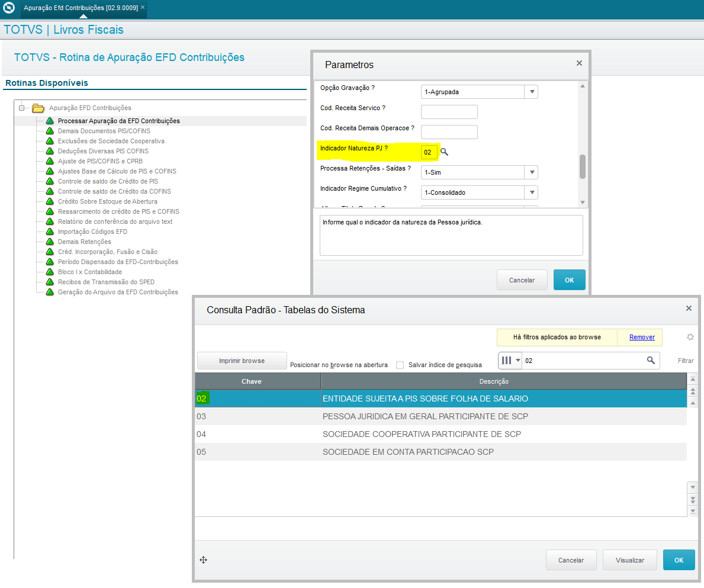Viewport: 704px width, 588px height.
Task: Click the TOTVS logo icon in top bar
Action: (9, 8)
